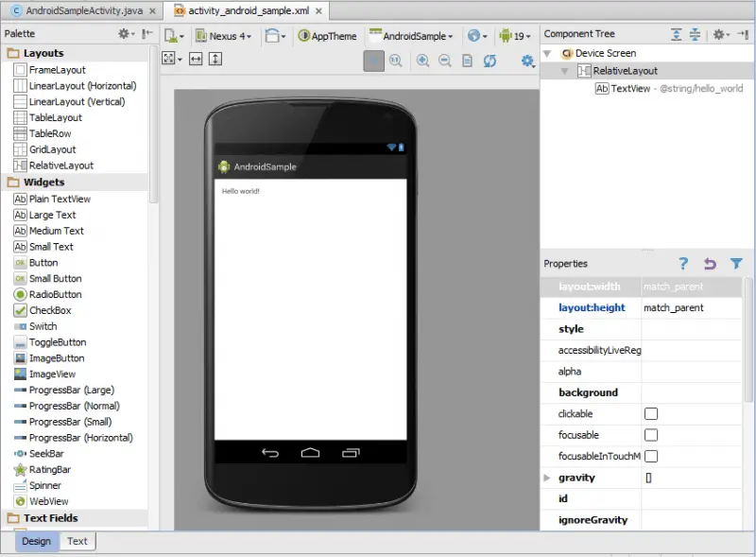
Task: Click the zoom in magnifier icon
Action: click(x=421, y=61)
